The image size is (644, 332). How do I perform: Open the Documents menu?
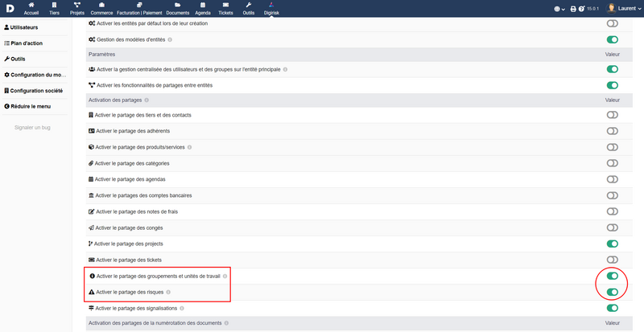[x=177, y=8]
